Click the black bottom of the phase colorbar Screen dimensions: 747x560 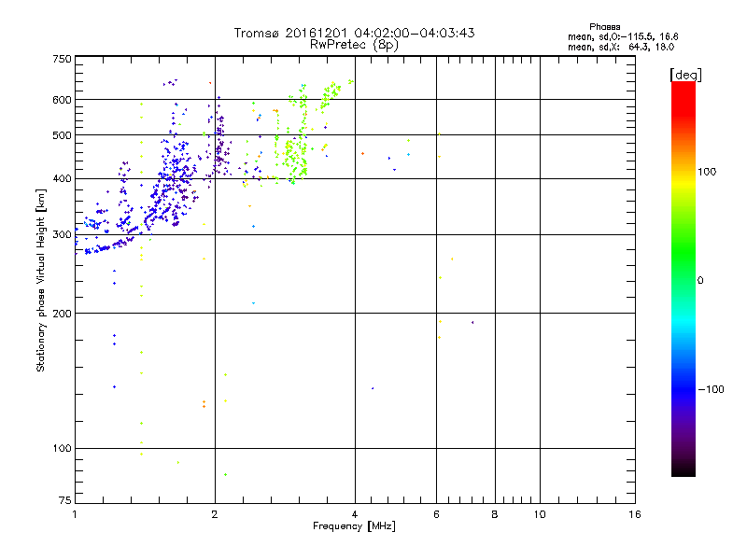tap(684, 469)
